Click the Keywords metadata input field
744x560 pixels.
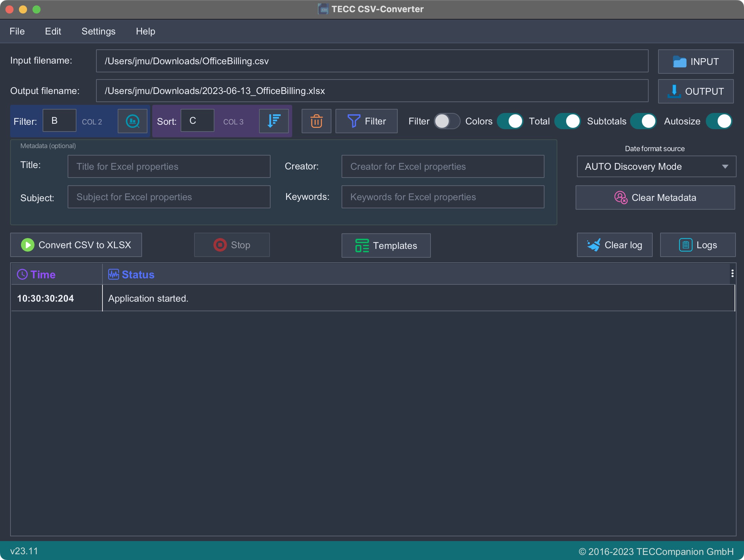click(442, 197)
